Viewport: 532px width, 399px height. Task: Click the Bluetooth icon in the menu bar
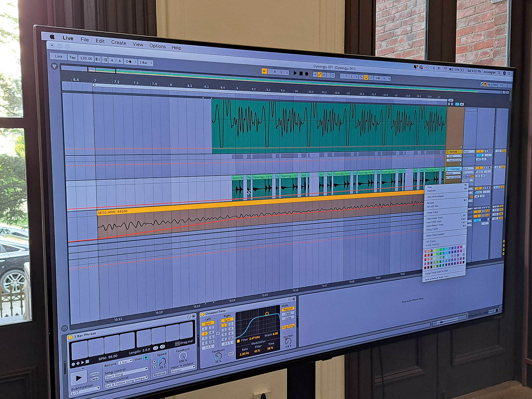433,68
